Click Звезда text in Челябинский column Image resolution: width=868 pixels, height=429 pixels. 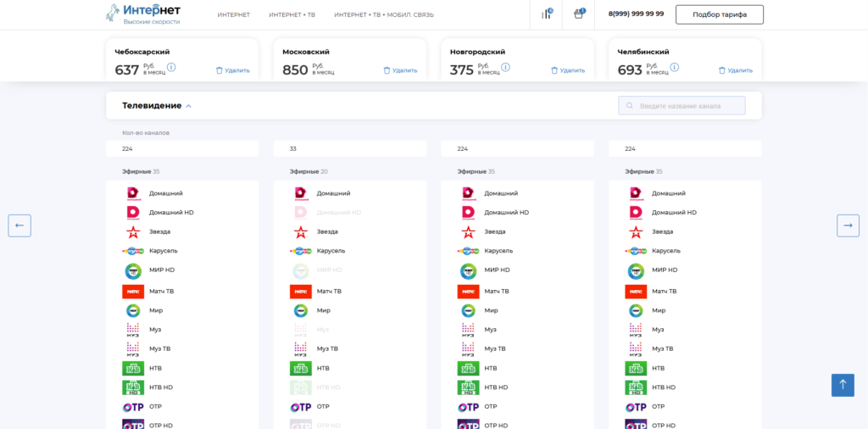(x=663, y=231)
